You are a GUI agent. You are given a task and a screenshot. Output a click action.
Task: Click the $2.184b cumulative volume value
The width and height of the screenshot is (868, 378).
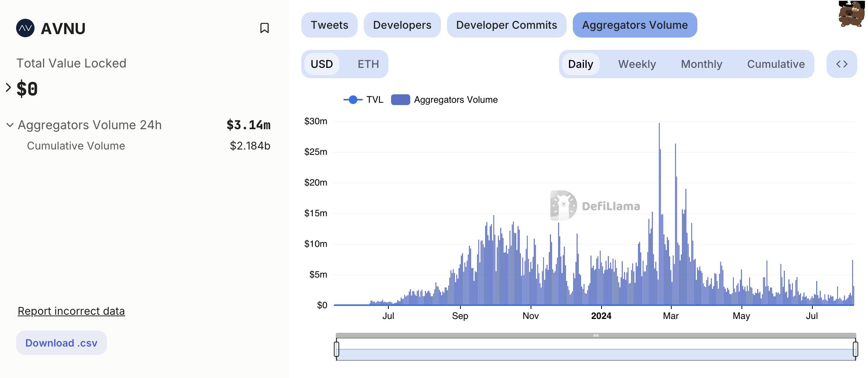(x=250, y=146)
